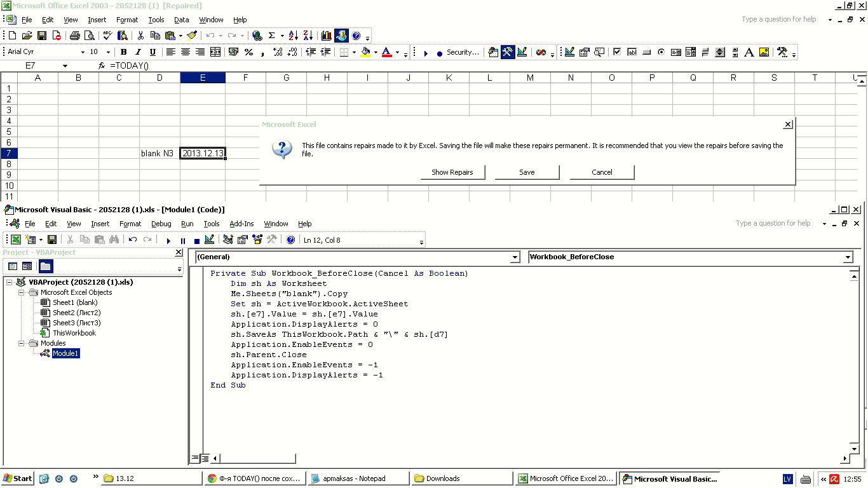Toggle Folders view in Project pane
This screenshot has height=488, width=868.
tap(46, 266)
